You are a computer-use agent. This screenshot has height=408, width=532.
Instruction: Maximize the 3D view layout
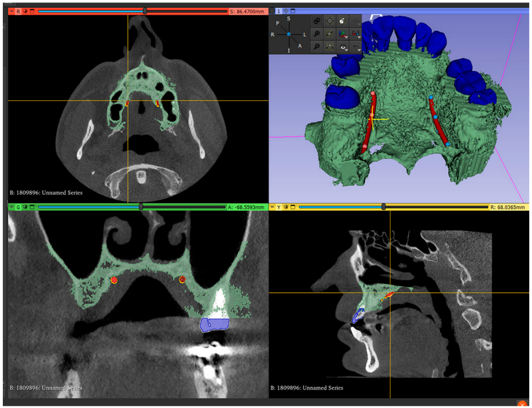(x=293, y=11)
